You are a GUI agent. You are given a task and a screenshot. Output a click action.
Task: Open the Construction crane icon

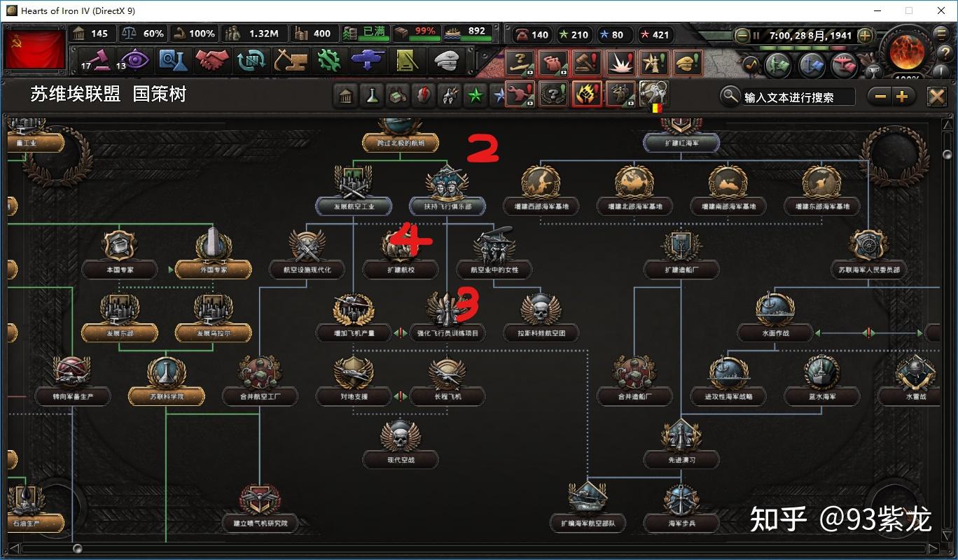(290, 61)
